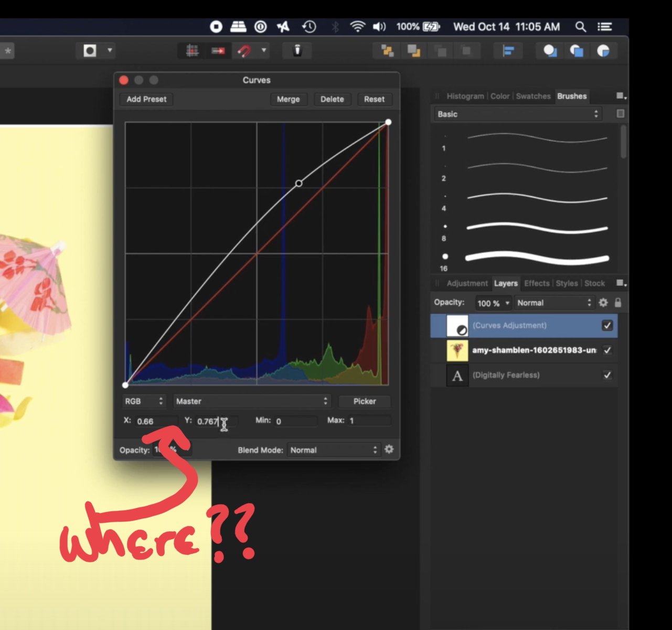Open the Brushes panel options menu
This screenshot has height=630, width=672.
[x=621, y=96]
